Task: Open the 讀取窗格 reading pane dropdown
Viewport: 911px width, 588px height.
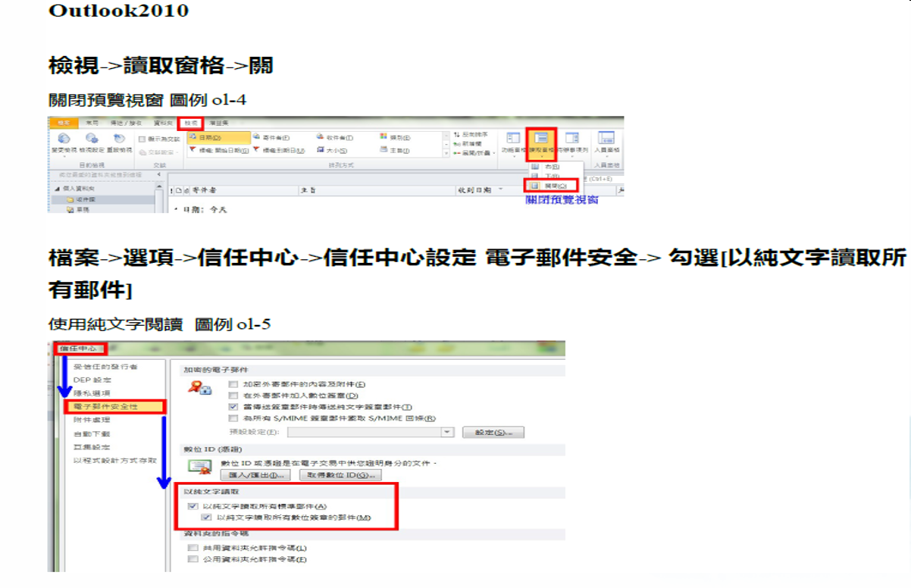Action: click(541, 144)
